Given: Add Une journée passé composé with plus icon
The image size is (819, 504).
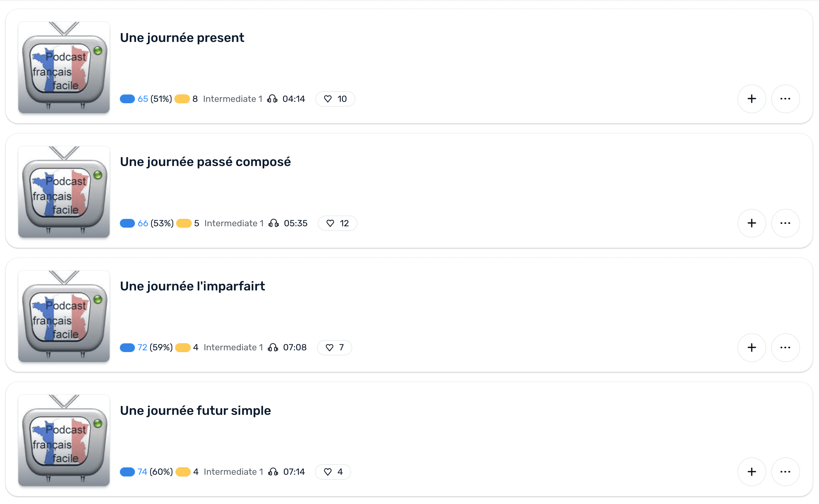Looking at the screenshot, I should coord(751,223).
